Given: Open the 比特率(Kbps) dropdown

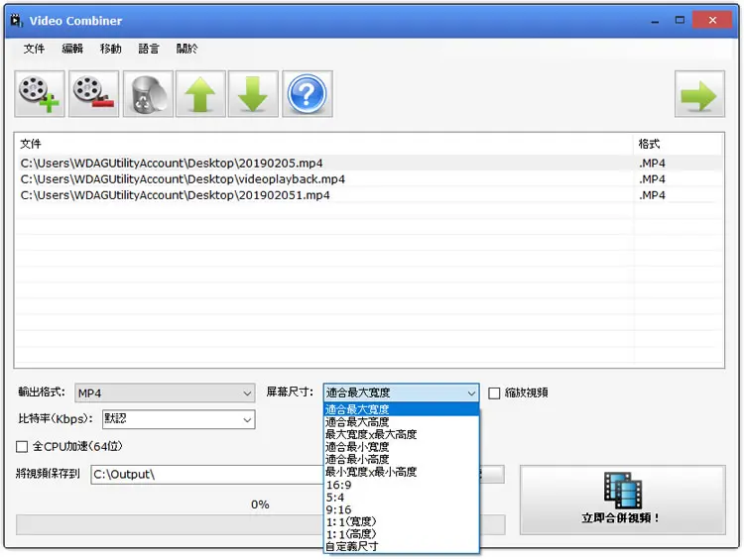Looking at the screenshot, I should 179,419.
